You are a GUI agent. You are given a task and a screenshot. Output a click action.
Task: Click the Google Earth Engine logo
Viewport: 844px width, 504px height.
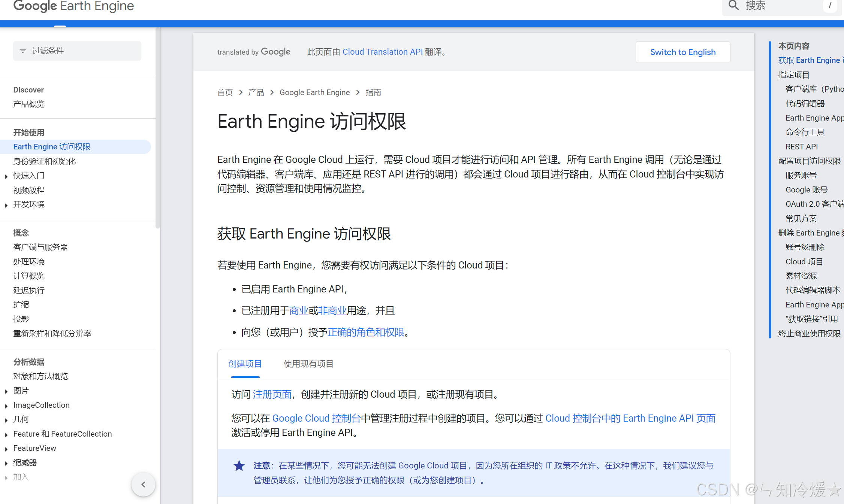coord(73,6)
